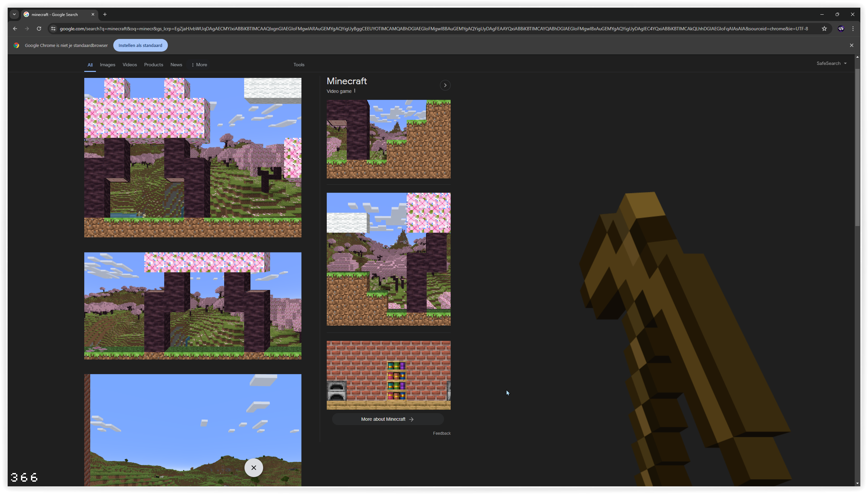Screen dimensions: 868x494
Task: Click Instellen als standaard button
Action: (x=140, y=45)
